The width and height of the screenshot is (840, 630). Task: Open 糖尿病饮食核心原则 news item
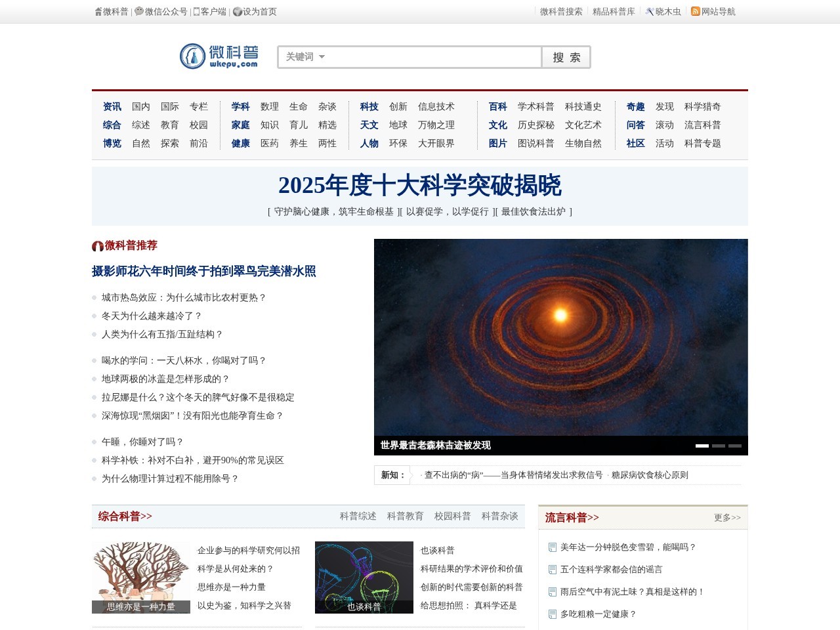pyautogui.click(x=650, y=474)
